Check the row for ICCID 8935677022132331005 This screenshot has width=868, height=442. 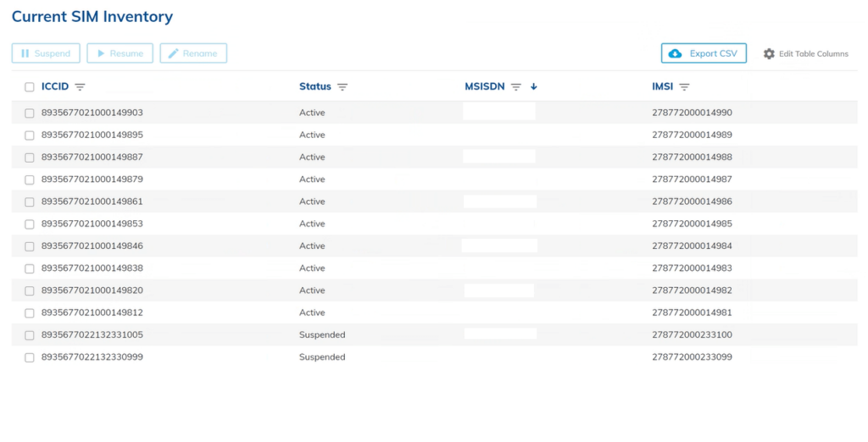[x=30, y=335]
